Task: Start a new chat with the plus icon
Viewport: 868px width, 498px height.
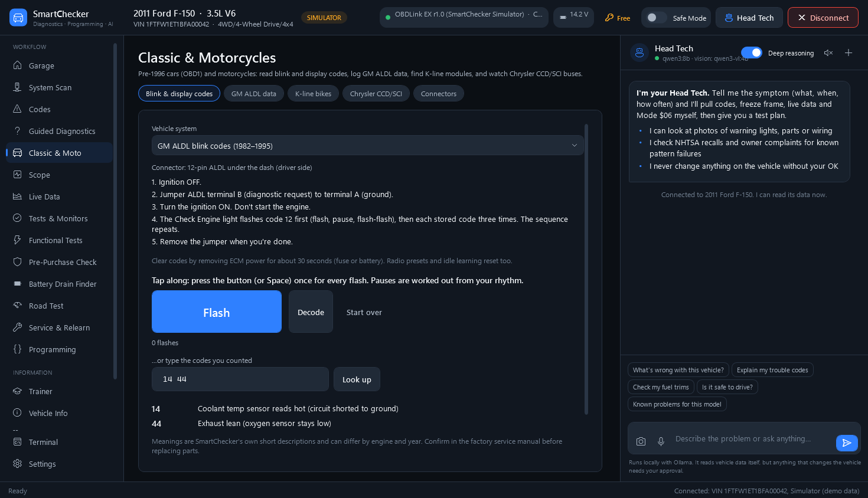Action: [x=849, y=53]
